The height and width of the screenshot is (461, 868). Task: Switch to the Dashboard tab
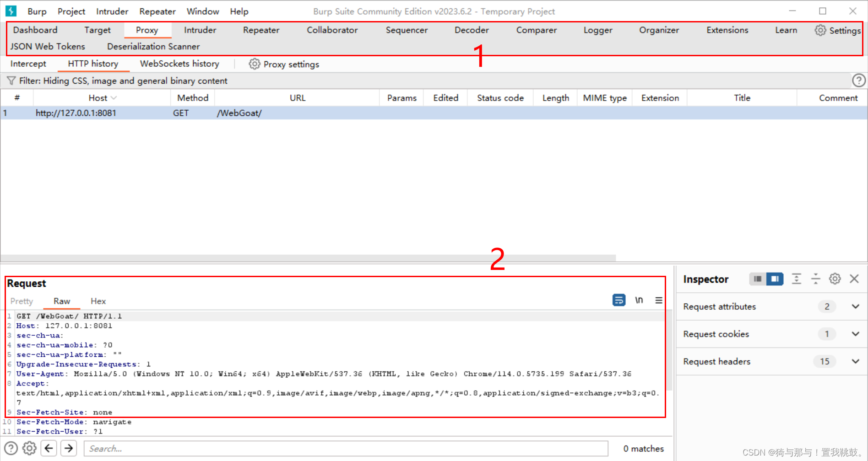(35, 30)
